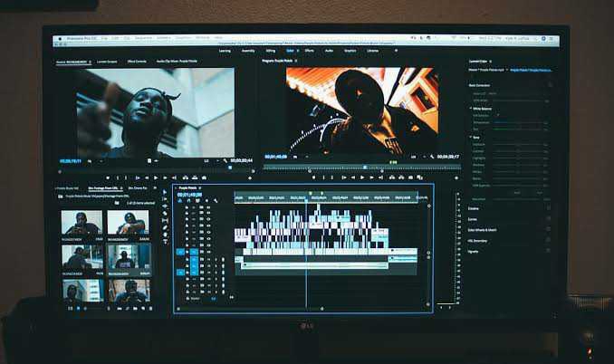Select the Razor tool in tools panel
The image size is (614, 364).
[165, 214]
